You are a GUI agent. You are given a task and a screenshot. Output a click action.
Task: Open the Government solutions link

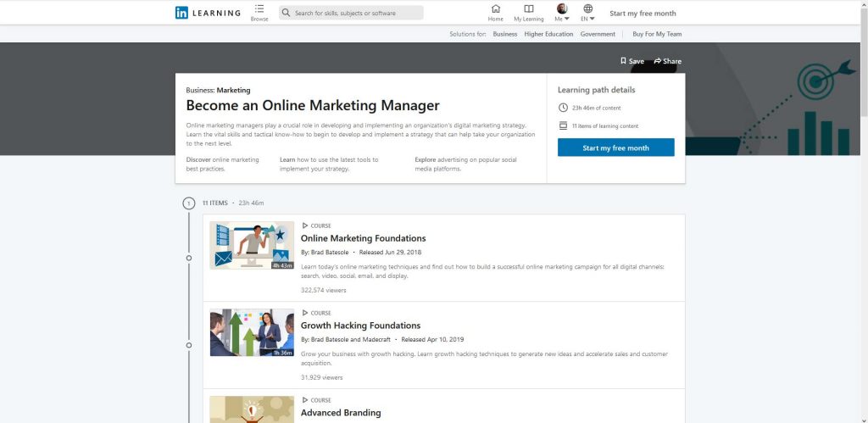(x=598, y=34)
